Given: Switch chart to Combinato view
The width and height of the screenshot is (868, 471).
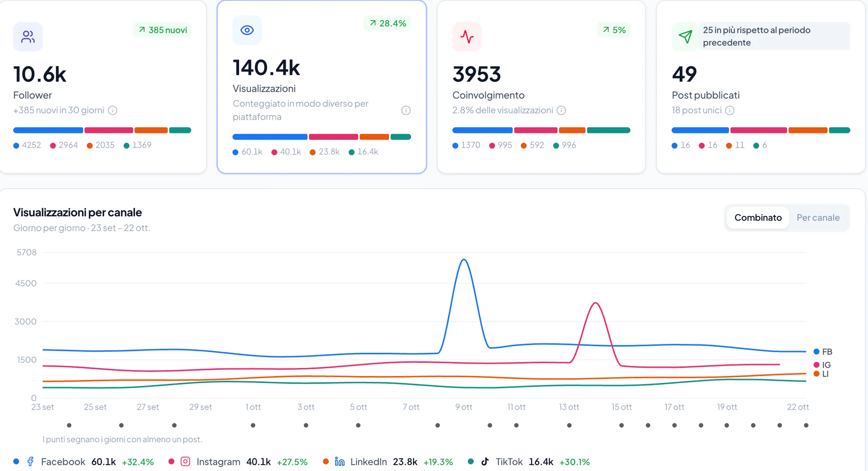Looking at the screenshot, I should (x=758, y=217).
